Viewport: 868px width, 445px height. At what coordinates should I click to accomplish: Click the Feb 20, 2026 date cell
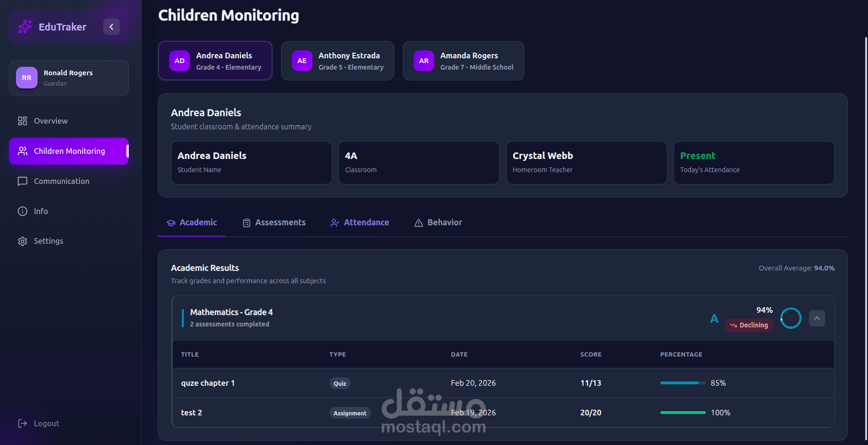(x=473, y=383)
